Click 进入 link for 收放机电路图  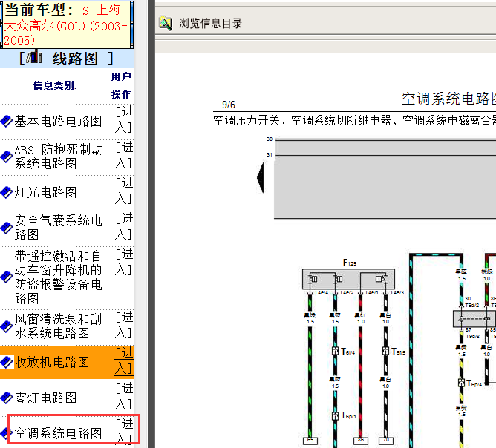(124, 360)
